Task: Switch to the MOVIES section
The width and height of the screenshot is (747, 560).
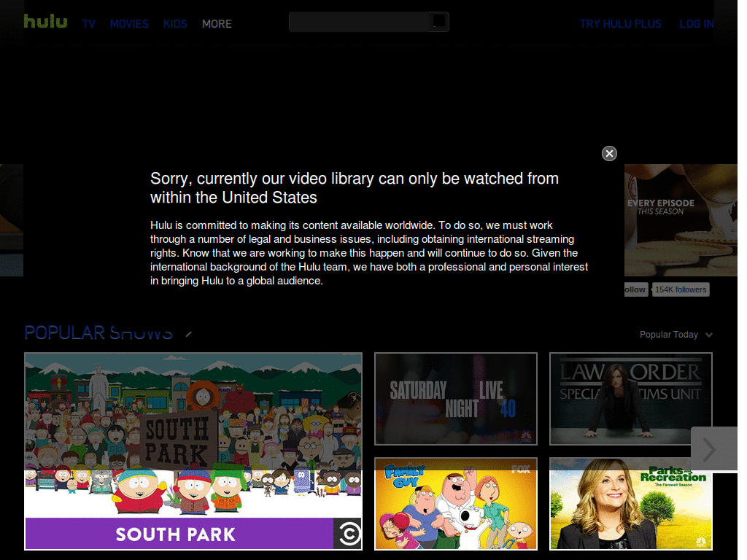Action: (129, 23)
